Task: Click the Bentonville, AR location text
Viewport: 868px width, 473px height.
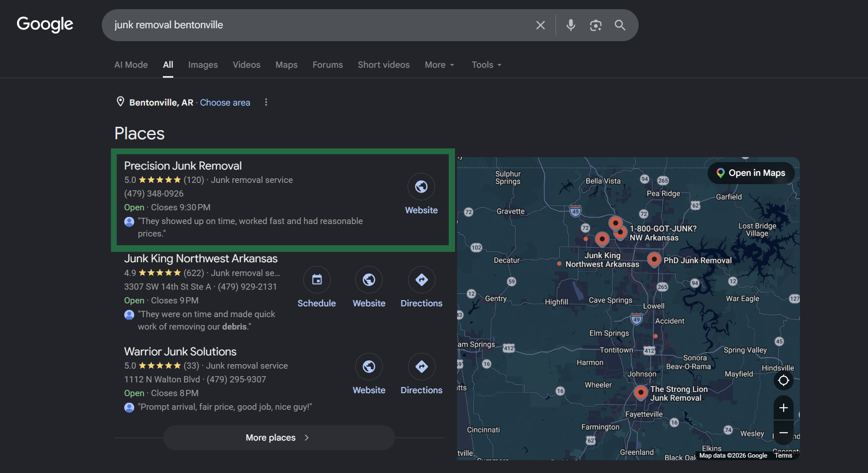Action: [x=161, y=103]
